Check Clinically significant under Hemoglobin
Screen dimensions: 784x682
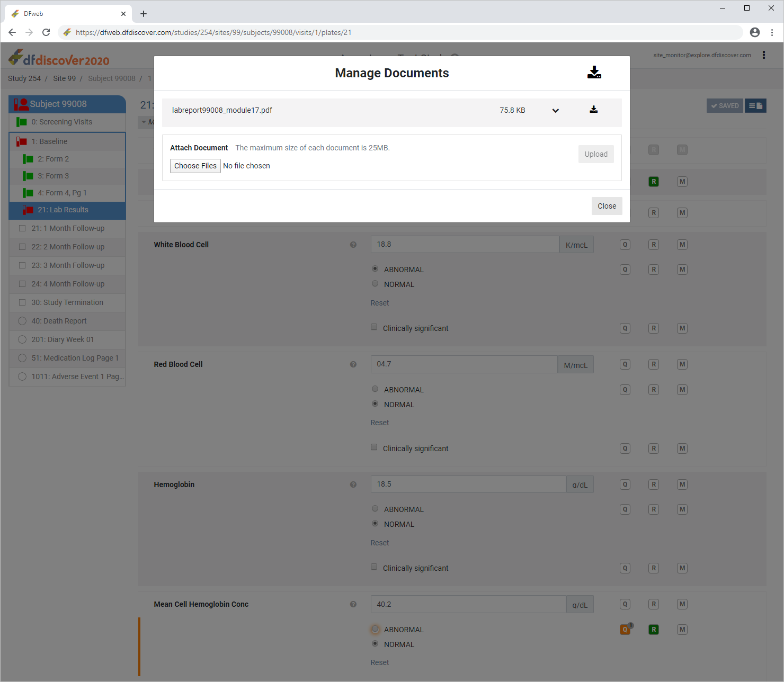point(374,567)
